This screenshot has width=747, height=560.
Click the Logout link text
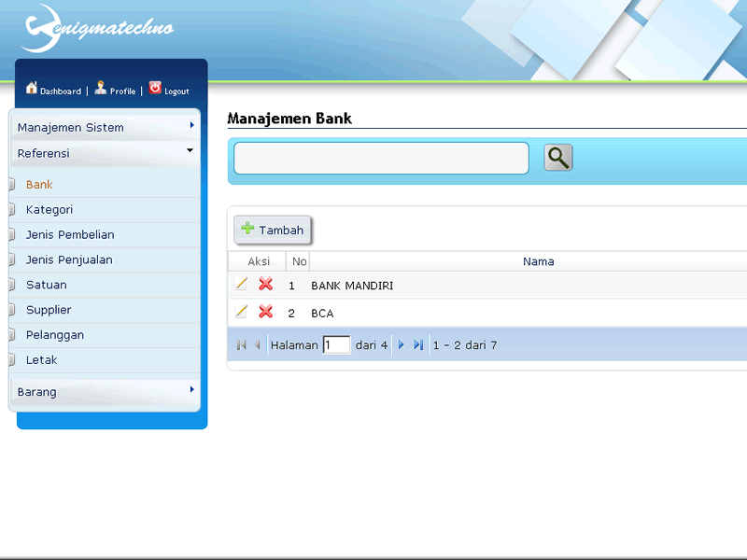click(x=176, y=91)
